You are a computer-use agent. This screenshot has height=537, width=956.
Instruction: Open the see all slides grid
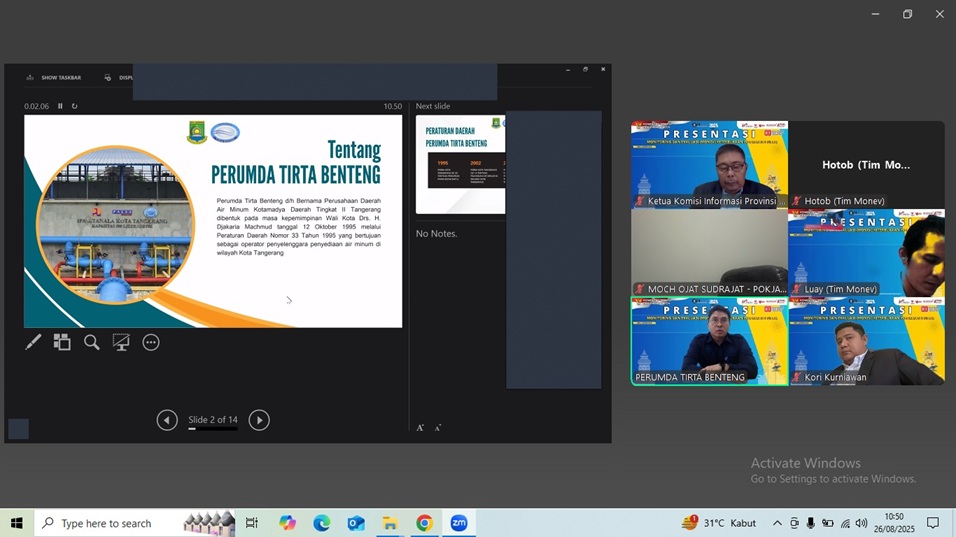pos(62,342)
